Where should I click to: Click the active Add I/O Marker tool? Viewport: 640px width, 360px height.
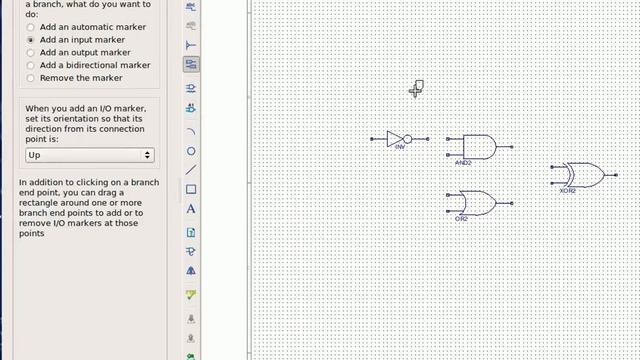point(191,64)
